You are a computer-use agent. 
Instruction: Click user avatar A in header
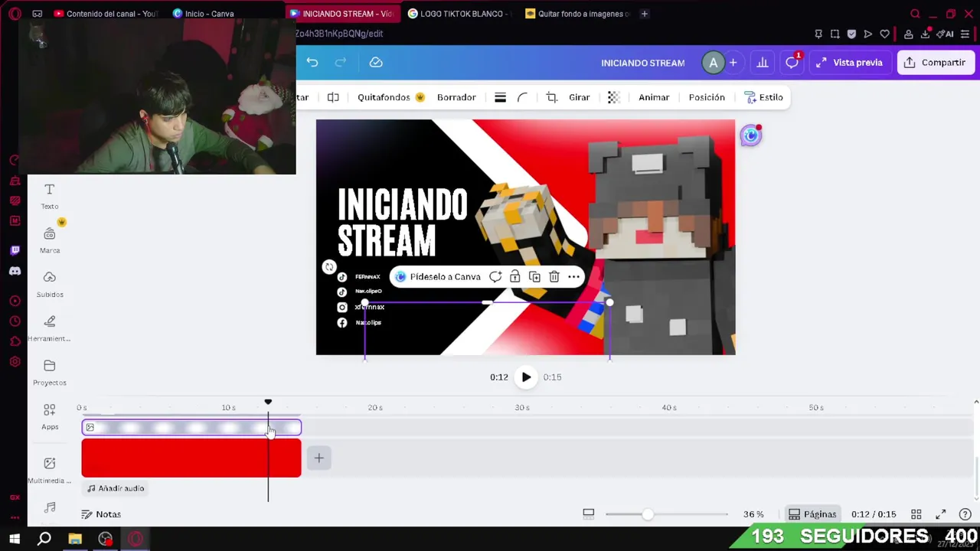(x=713, y=63)
